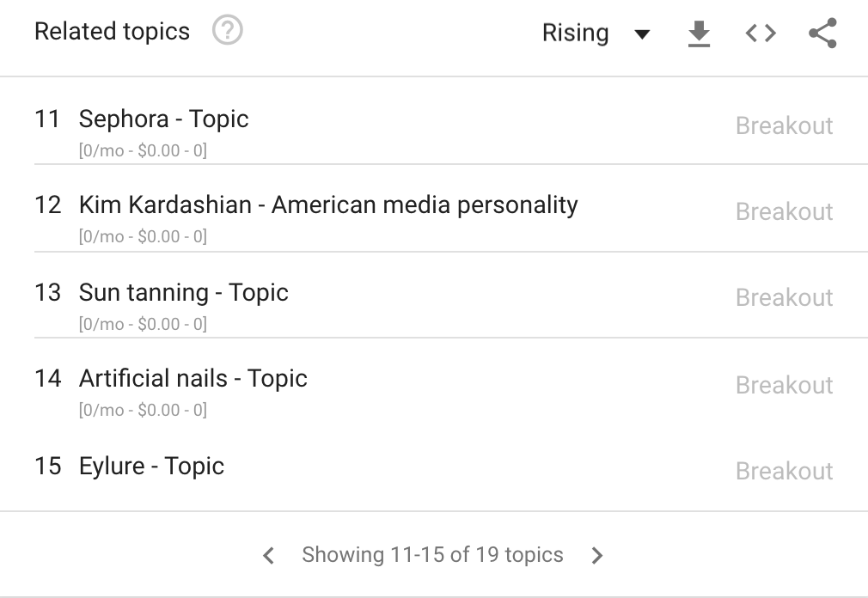
Task: Go to next page of topics
Action: (x=597, y=555)
